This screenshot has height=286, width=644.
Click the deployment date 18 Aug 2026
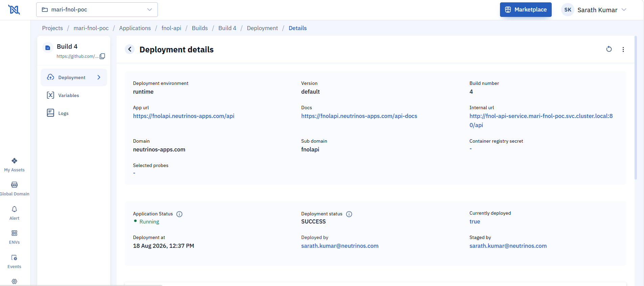(x=163, y=246)
